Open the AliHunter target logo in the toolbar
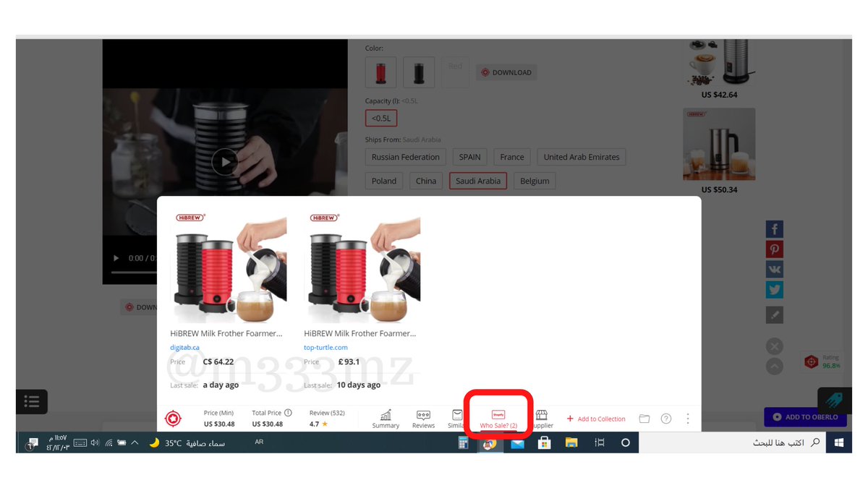Screen dimensions: 868x488 click(x=173, y=418)
